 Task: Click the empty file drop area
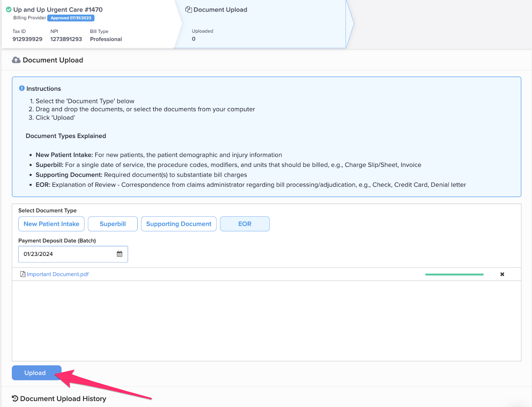click(x=266, y=320)
